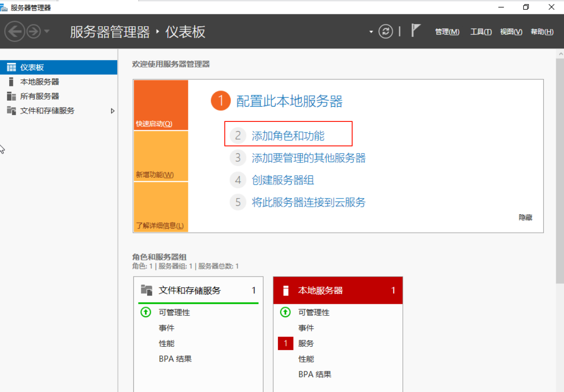Click the scrollbar up arrow
The image size is (564, 392).
(x=560, y=54)
